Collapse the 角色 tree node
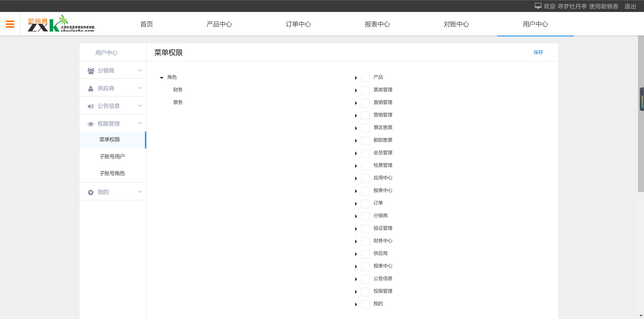 point(162,78)
